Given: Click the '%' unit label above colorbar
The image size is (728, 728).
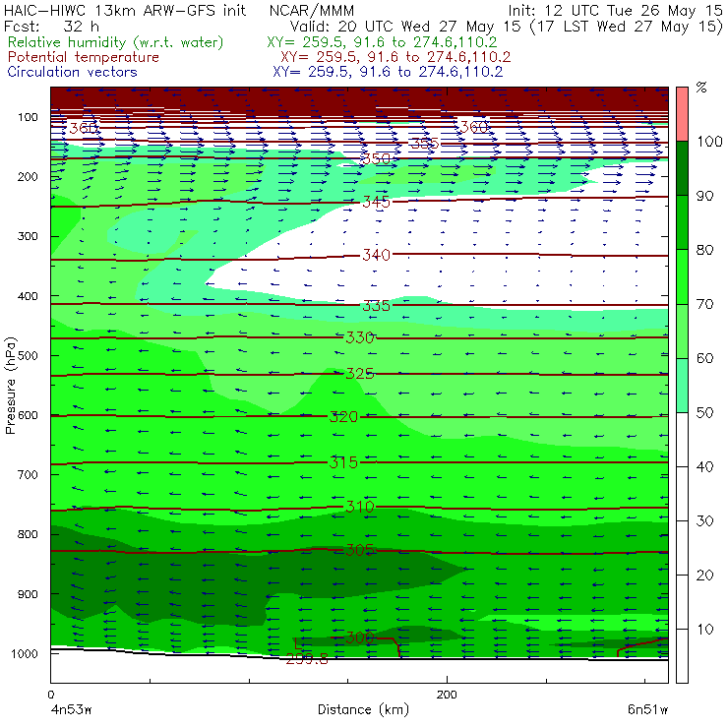Looking at the screenshot, I should click(x=701, y=88).
